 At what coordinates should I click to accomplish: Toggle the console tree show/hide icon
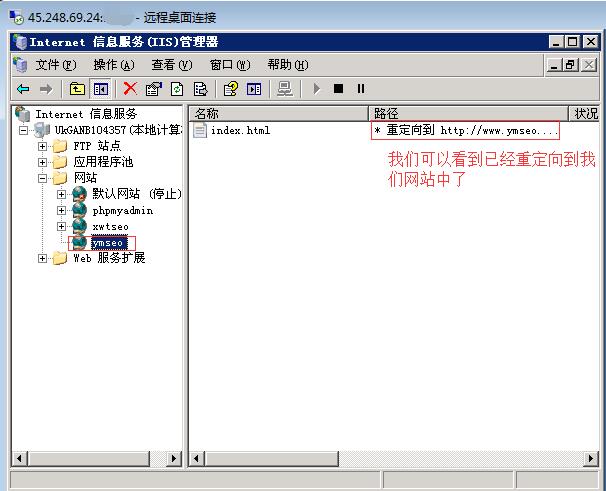pos(100,89)
